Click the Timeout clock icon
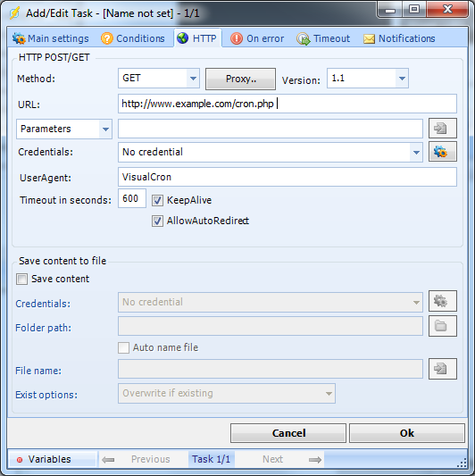Screen dimensions: 475x476 (x=304, y=39)
